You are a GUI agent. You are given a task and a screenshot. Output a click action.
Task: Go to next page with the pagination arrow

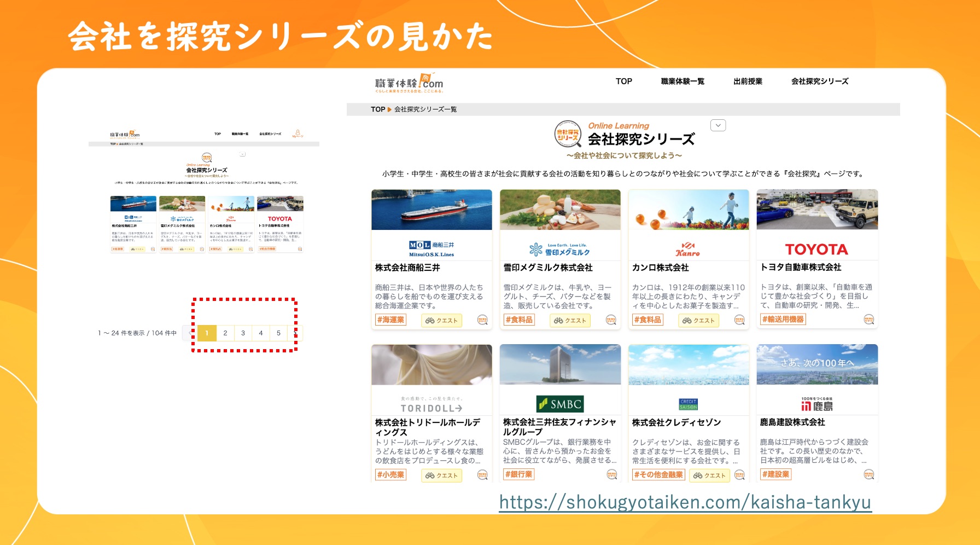coord(296,333)
